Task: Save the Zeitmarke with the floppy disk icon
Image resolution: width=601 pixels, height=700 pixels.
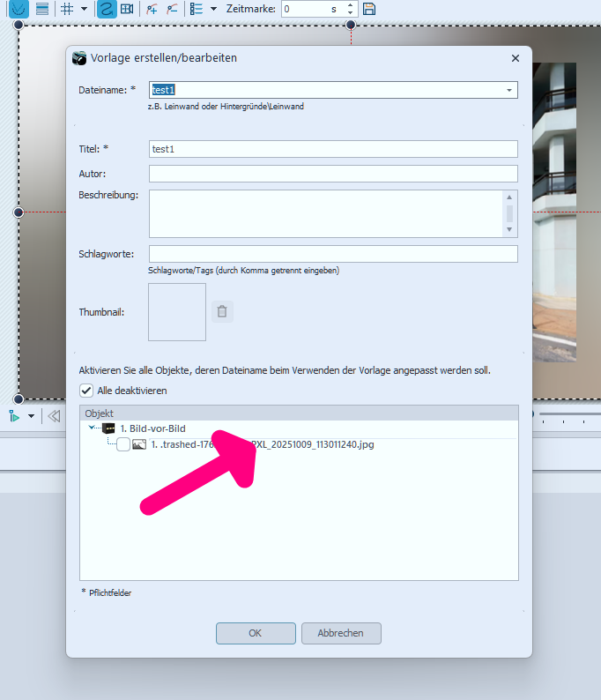Action: coord(369,9)
